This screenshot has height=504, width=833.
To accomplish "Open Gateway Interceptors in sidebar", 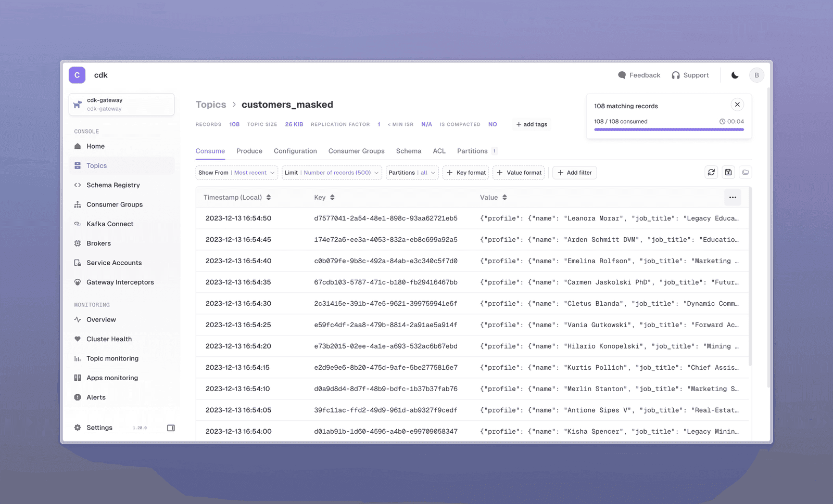I will (120, 282).
